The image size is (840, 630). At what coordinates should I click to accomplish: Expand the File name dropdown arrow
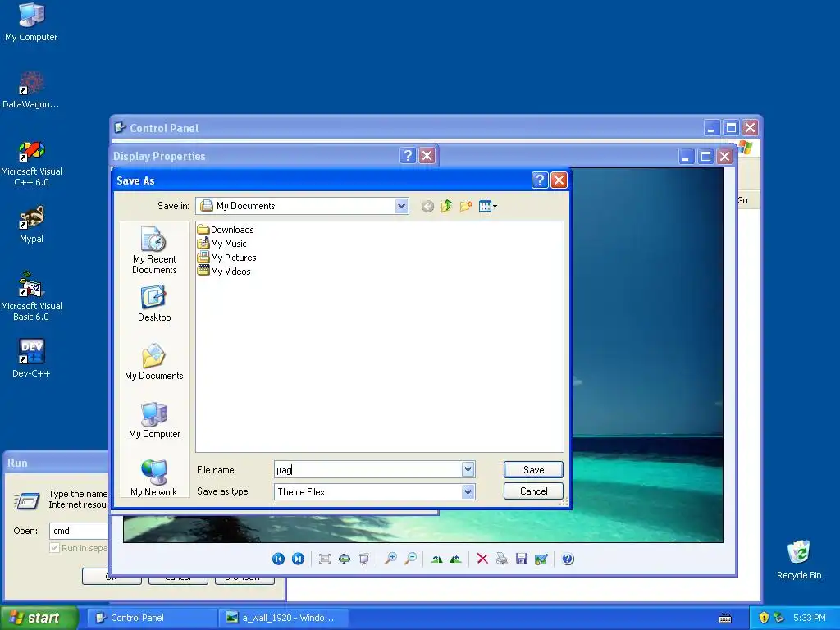[468, 469]
